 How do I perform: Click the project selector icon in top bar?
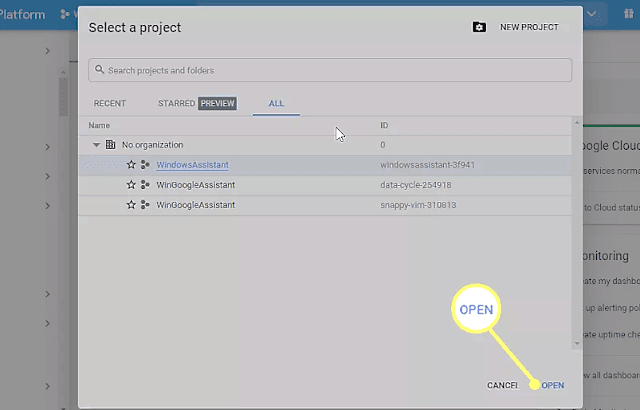[x=64, y=14]
